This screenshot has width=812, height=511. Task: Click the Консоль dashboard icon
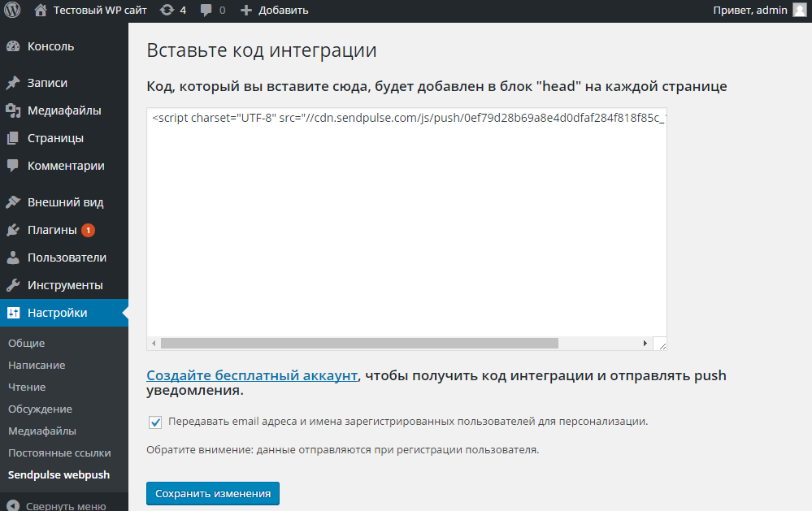coord(13,46)
